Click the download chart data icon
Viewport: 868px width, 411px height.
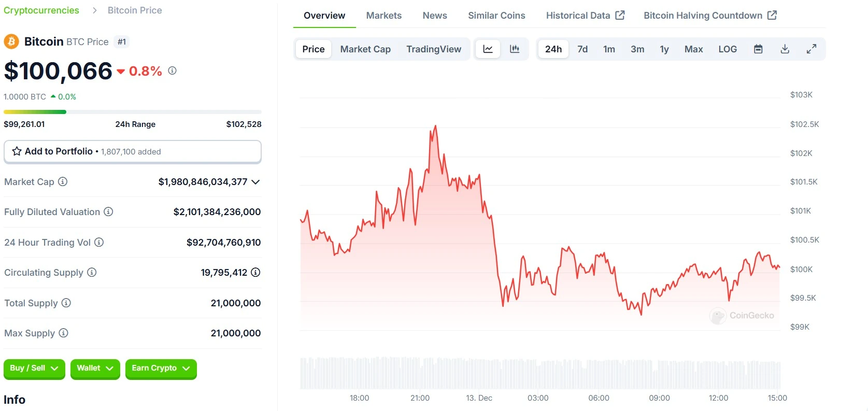[785, 49]
